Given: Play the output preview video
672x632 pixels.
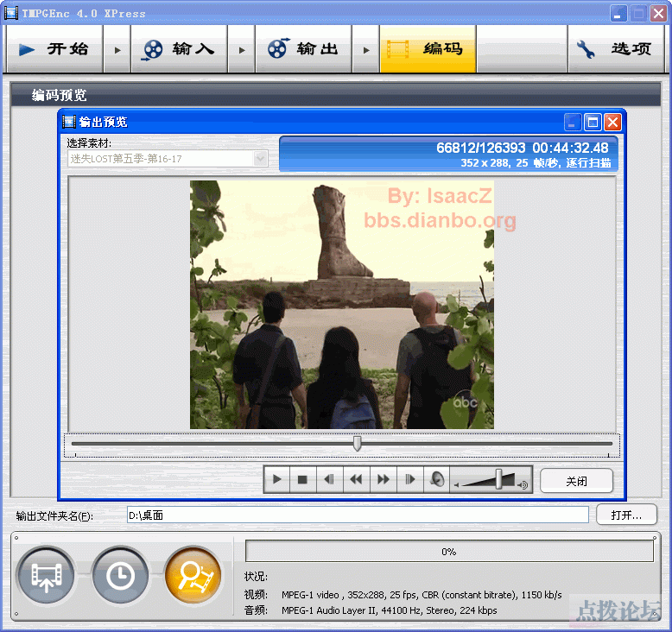Looking at the screenshot, I should (x=277, y=479).
